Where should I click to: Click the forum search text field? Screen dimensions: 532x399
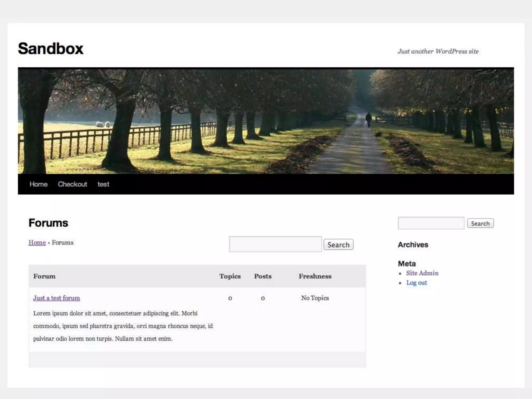[275, 244]
